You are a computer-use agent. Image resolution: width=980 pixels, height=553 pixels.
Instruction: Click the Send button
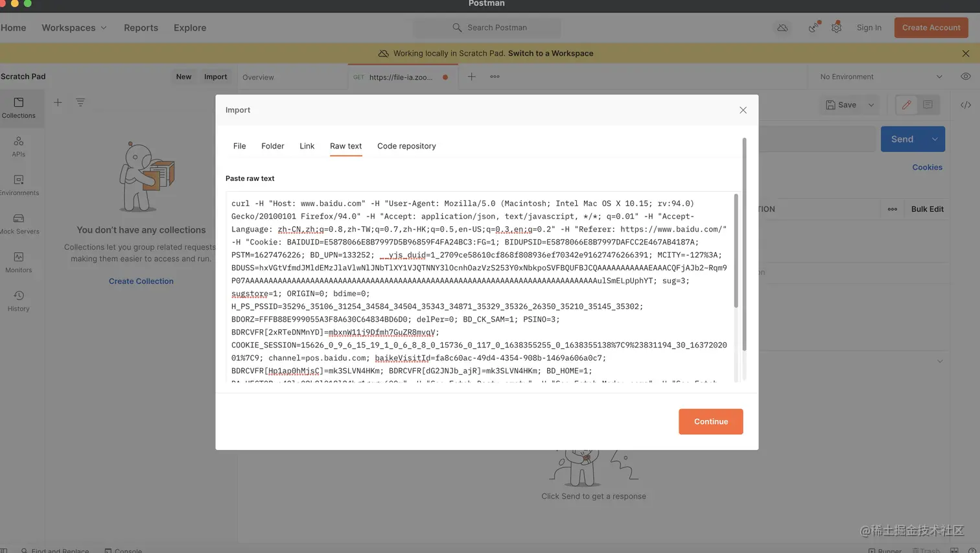tap(902, 139)
